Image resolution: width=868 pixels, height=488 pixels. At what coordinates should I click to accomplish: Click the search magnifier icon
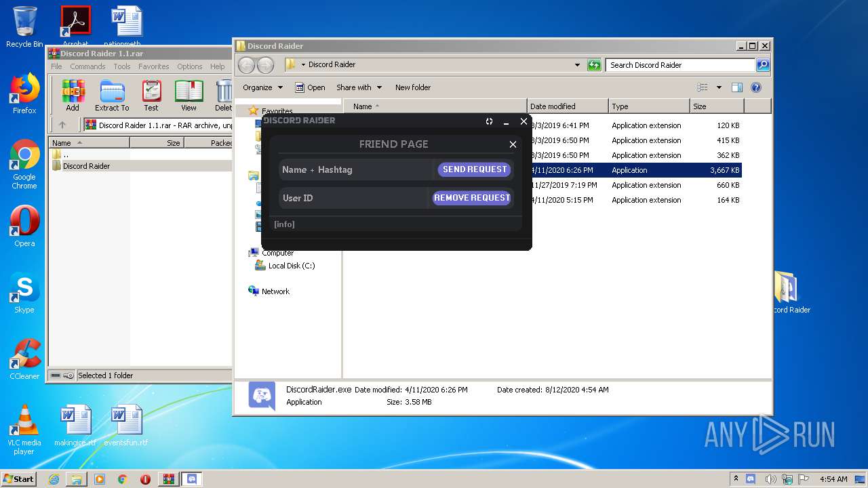pos(763,65)
